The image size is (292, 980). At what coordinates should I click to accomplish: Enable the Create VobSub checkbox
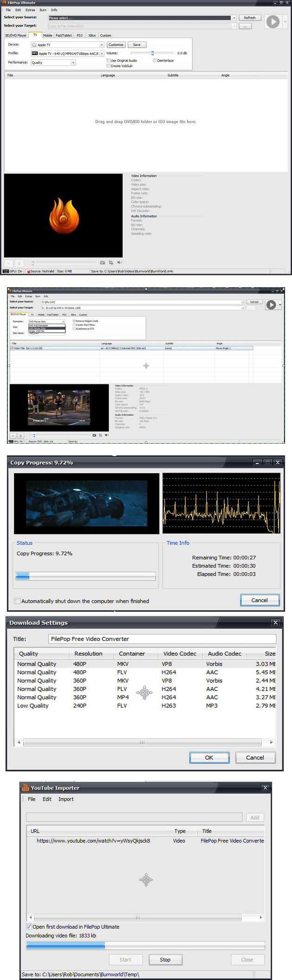tap(108, 66)
